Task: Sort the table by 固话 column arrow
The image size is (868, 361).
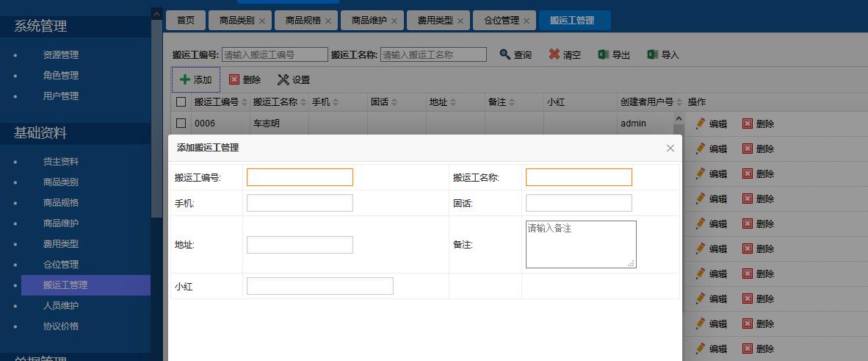Action: [394, 102]
